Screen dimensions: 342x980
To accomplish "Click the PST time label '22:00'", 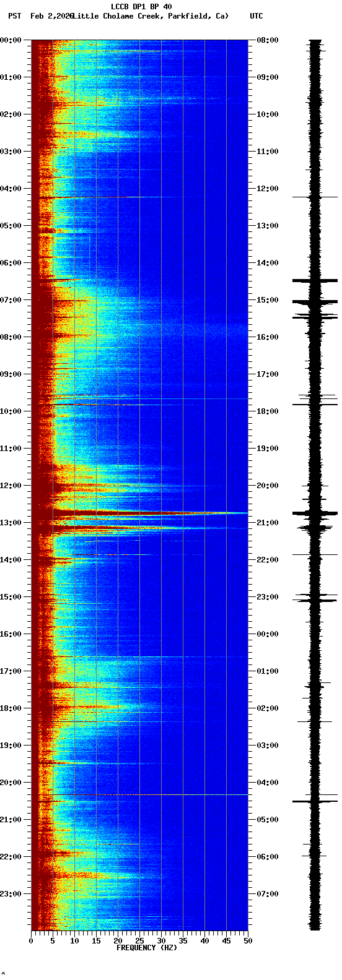I will [x=10, y=857].
